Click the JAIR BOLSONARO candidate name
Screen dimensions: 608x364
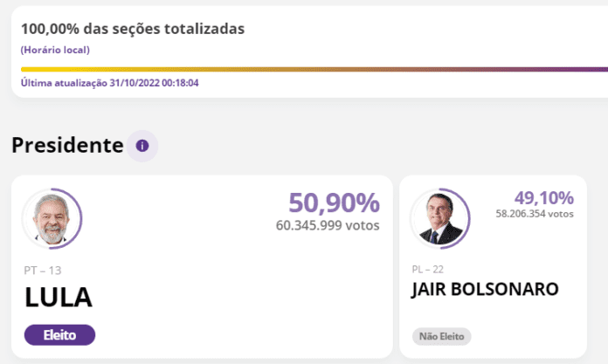coord(485,289)
